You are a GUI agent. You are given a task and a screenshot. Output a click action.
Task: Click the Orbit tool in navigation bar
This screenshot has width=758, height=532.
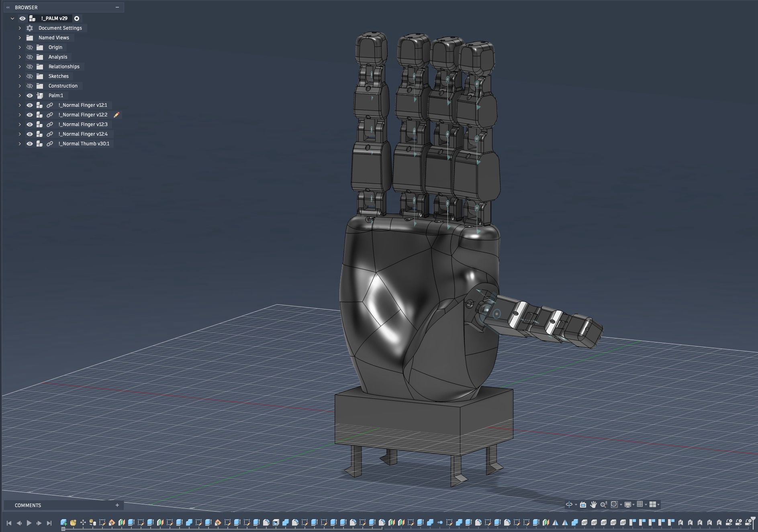tap(569, 504)
